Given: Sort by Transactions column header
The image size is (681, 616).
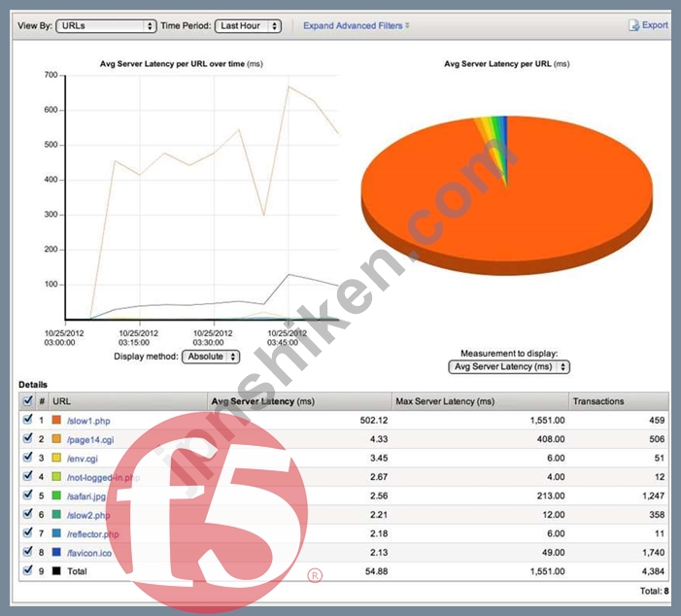Looking at the screenshot, I should [x=619, y=401].
